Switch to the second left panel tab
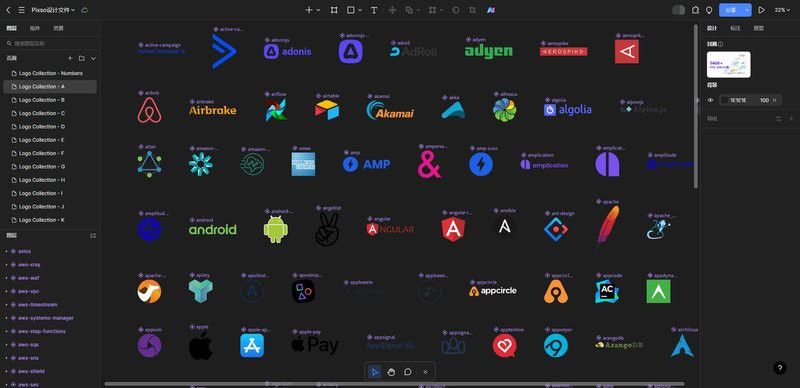Image resolution: width=800 pixels, height=388 pixels. click(35, 28)
